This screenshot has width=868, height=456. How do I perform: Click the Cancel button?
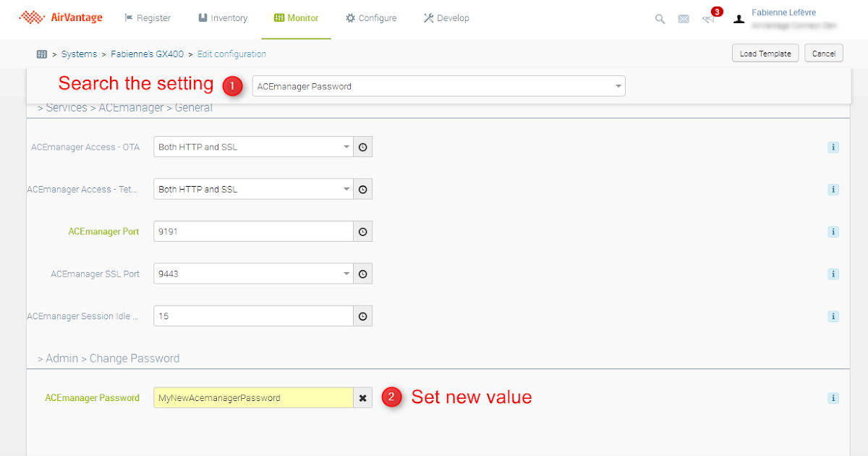coord(824,54)
